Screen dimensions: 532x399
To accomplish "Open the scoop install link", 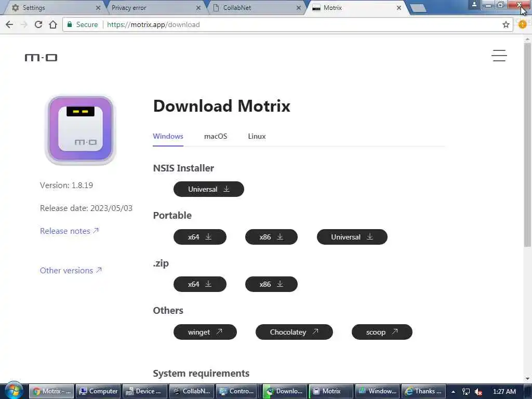I will [x=382, y=332].
